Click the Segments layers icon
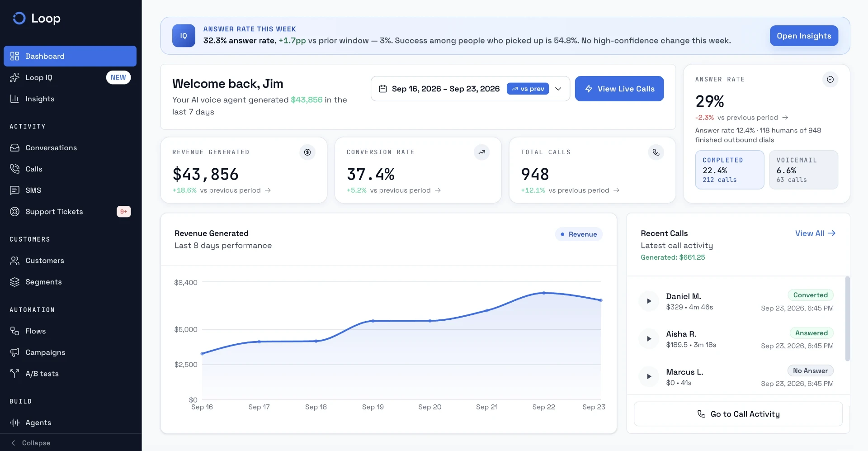This screenshot has width=868, height=451. point(15,282)
